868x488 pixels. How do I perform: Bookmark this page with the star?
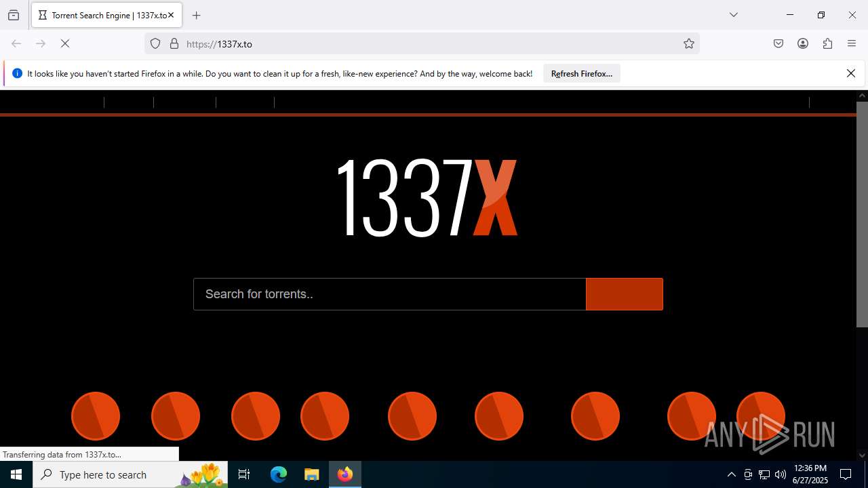(689, 43)
